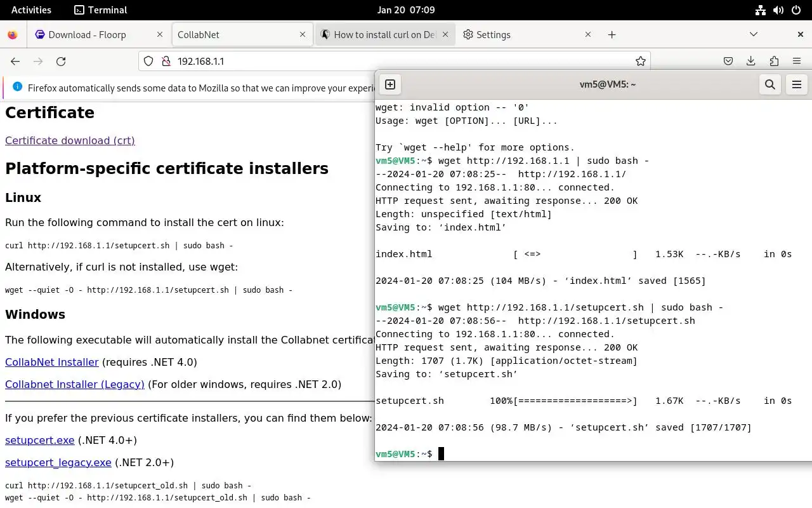Go forward in browser history
This screenshot has width=812, height=508.
[38, 61]
